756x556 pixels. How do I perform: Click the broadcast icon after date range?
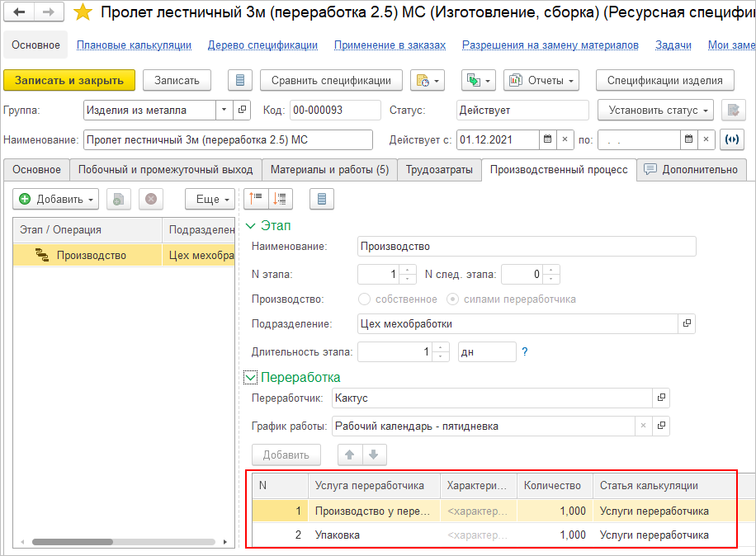point(731,139)
